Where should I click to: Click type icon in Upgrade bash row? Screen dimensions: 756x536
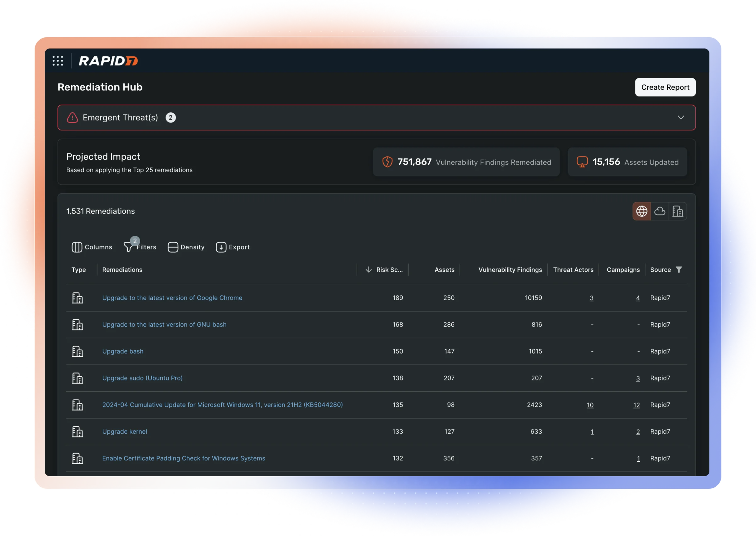point(78,351)
